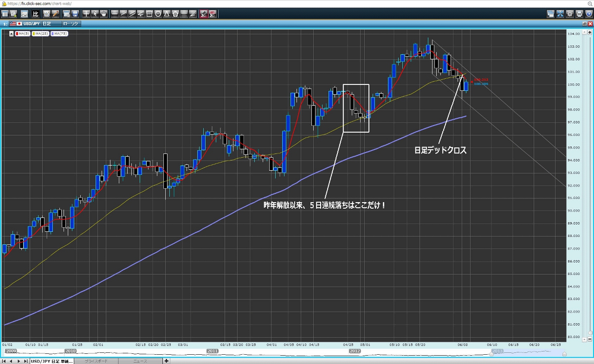Switch to the プライスボード tab

click(96, 361)
